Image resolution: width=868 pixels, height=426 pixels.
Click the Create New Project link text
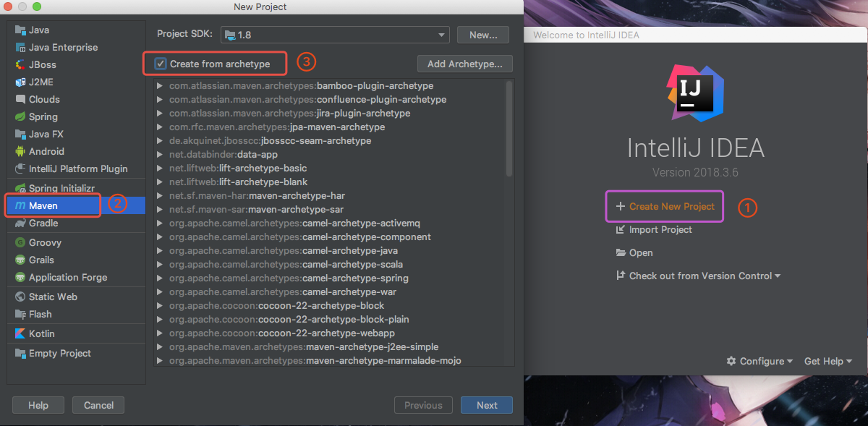tap(672, 206)
